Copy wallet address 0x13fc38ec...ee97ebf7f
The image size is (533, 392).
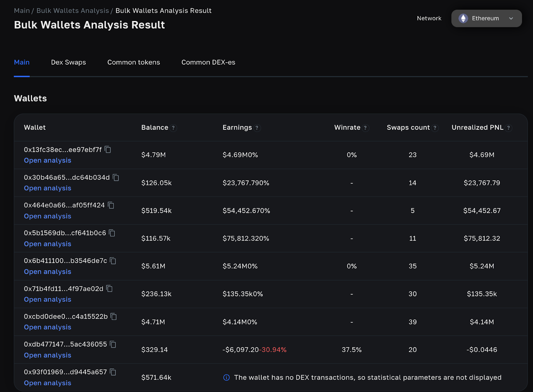click(x=108, y=150)
